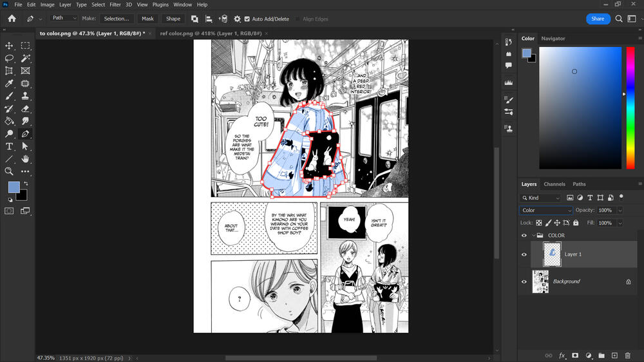This screenshot has height=362, width=644.
Task: Click the foreground color swatch
Action: point(14,187)
